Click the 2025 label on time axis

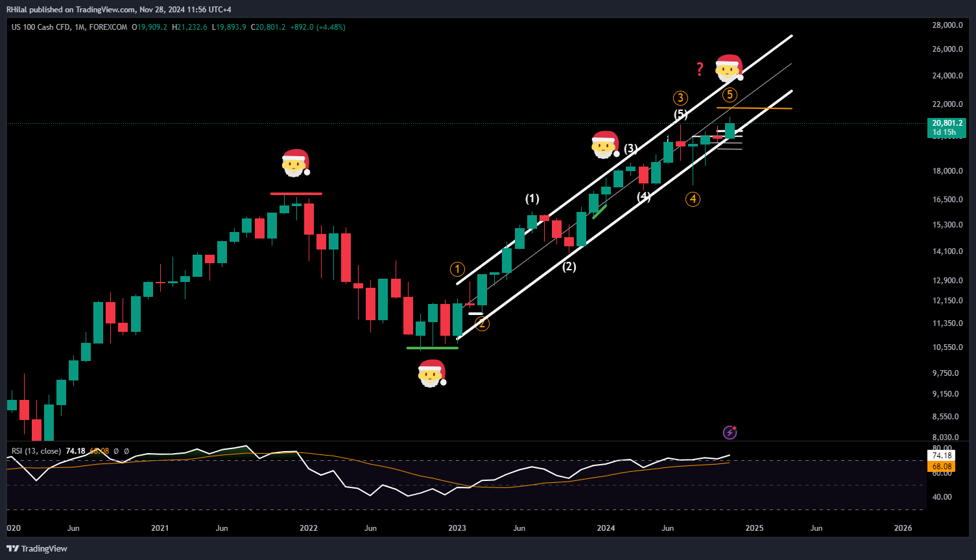click(754, 528)
